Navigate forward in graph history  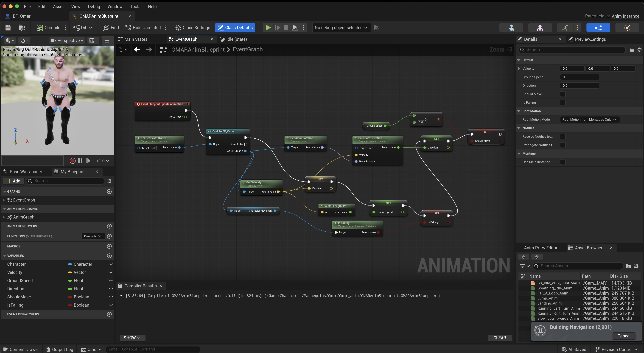point(149,50)
